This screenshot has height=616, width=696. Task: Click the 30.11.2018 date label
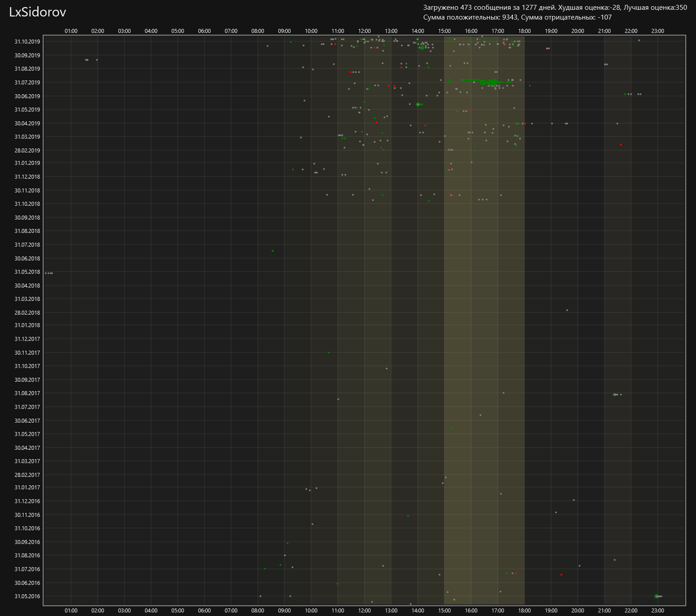coord(27,191)
